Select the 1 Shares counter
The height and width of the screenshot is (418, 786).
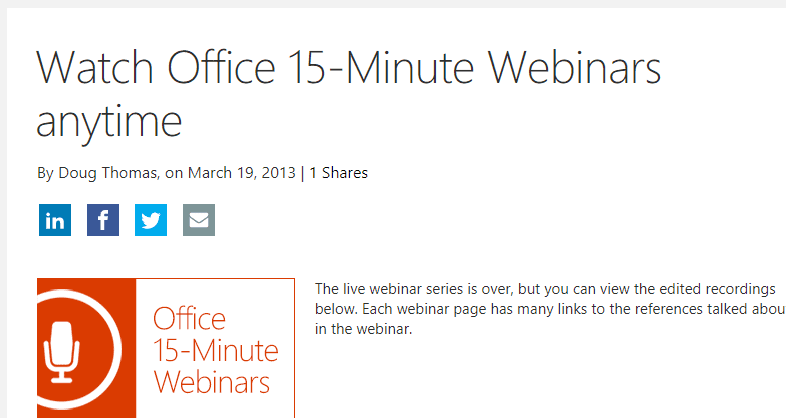pyautogui.click(x=338, y=173)
